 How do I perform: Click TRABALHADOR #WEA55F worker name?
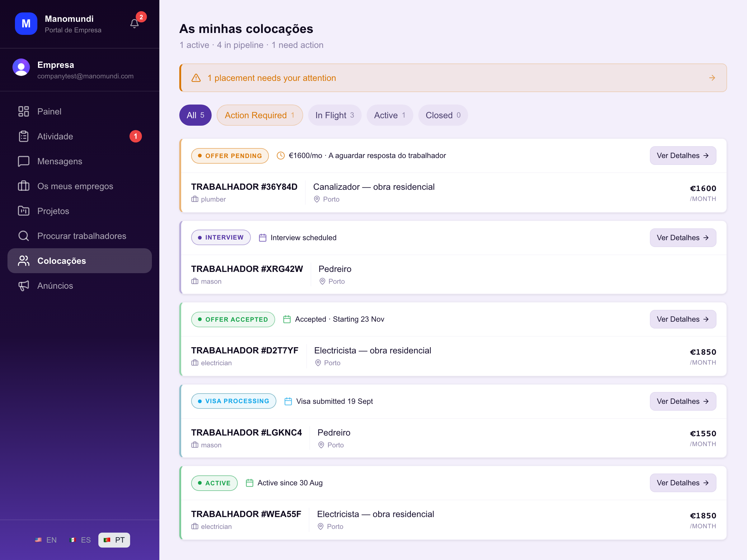pyautogui.click(x=246, y=514)
